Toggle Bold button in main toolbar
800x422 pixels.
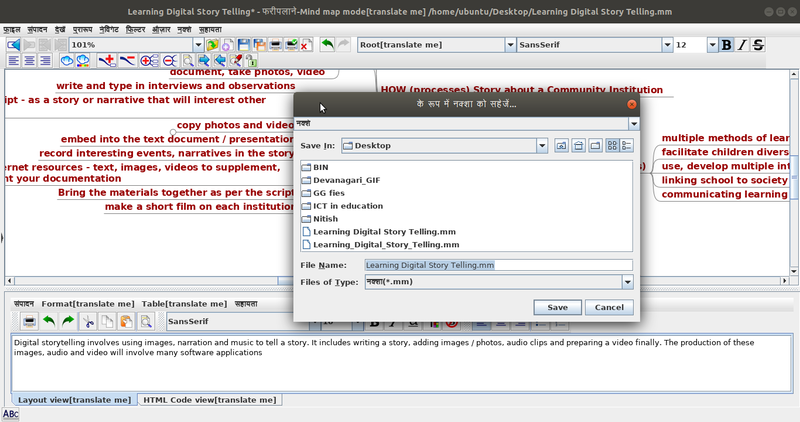726,45
